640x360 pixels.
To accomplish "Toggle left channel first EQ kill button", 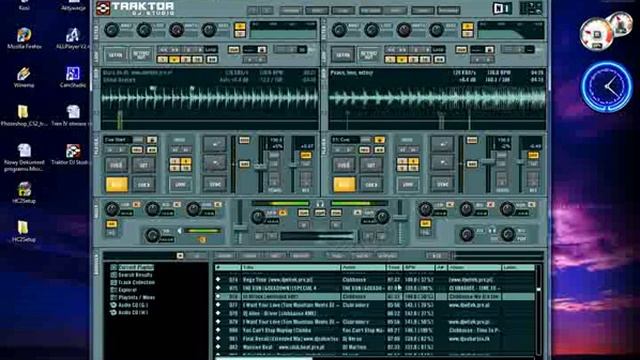I will pos(136,204).
